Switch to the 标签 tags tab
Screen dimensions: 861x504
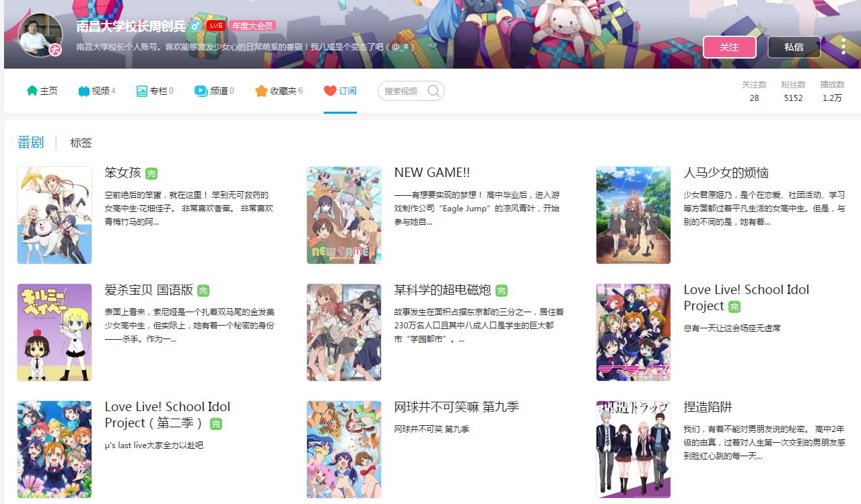pos(81,143)
